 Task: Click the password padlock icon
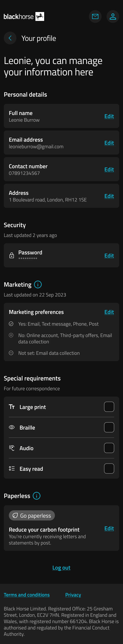click(12, 255)
